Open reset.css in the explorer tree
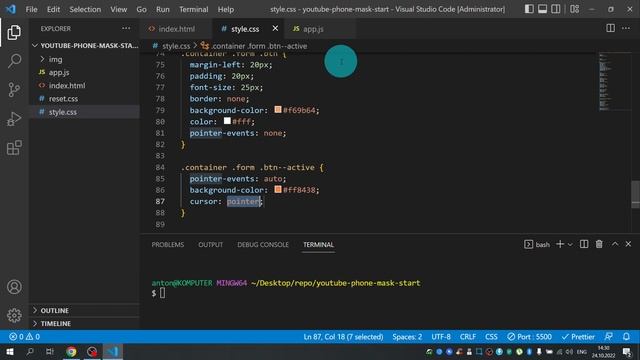640x360 pixels. (84, 99)
